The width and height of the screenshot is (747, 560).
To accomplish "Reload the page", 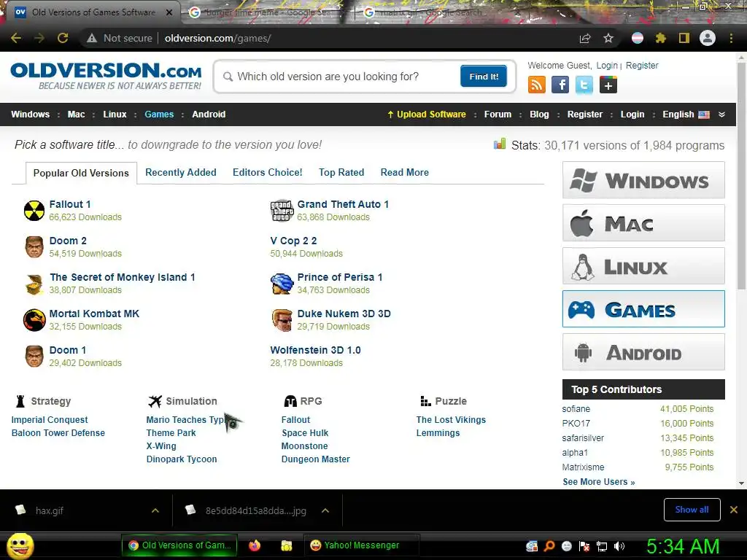I will tap(63, 38).
